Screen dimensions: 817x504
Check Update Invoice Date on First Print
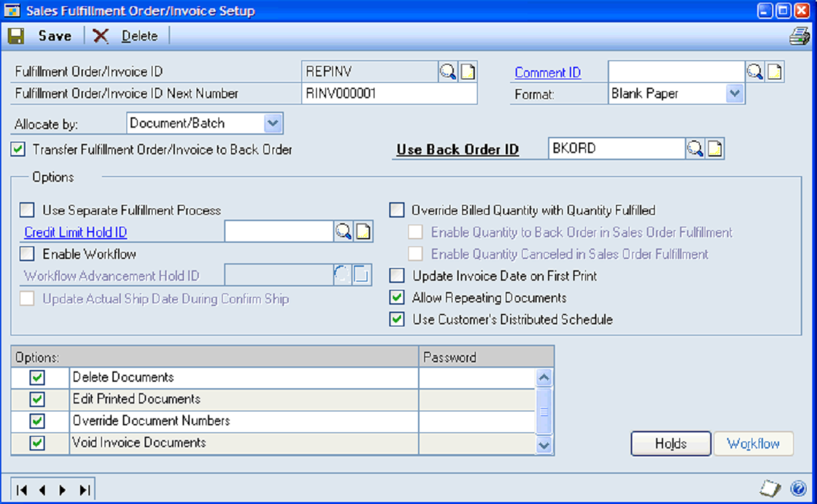[x=397, y=276]
